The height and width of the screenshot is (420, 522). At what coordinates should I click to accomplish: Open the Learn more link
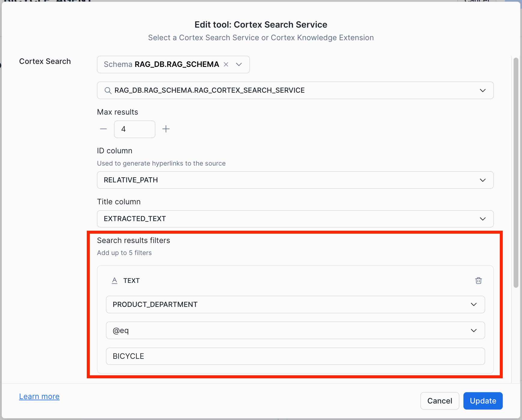39,396
